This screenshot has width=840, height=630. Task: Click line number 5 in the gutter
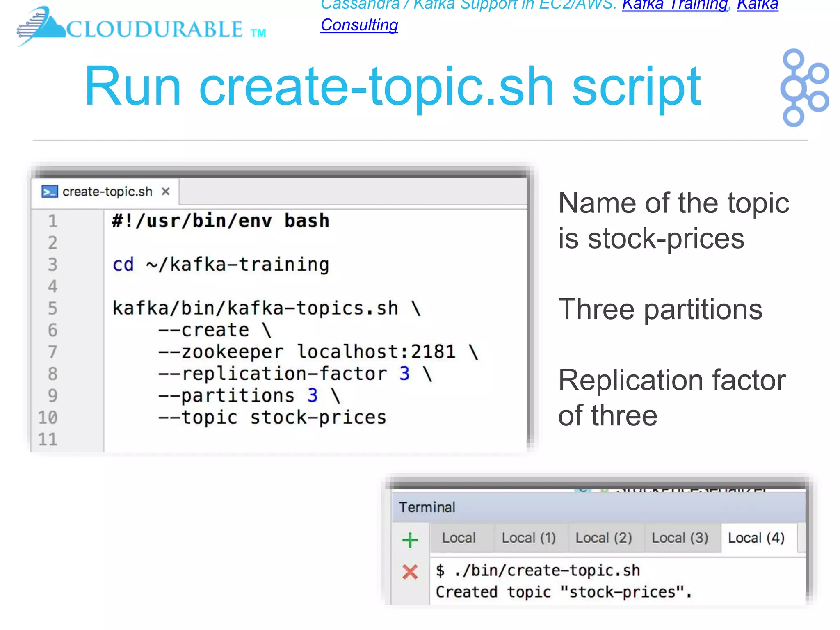point(52,308)
